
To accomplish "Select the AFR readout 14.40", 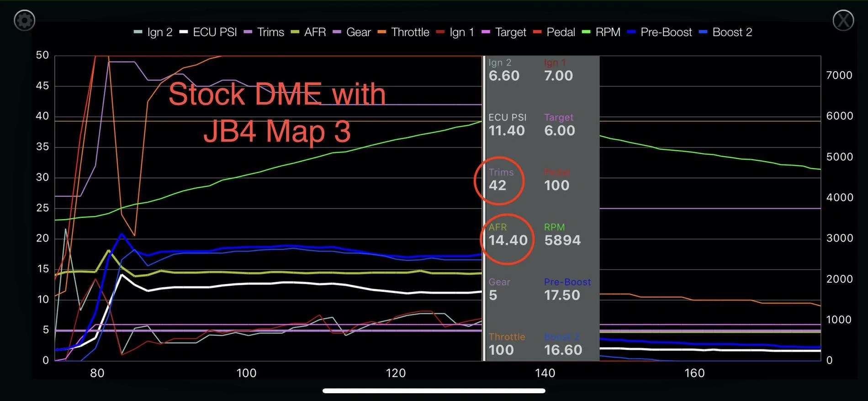I will [508, 240].
